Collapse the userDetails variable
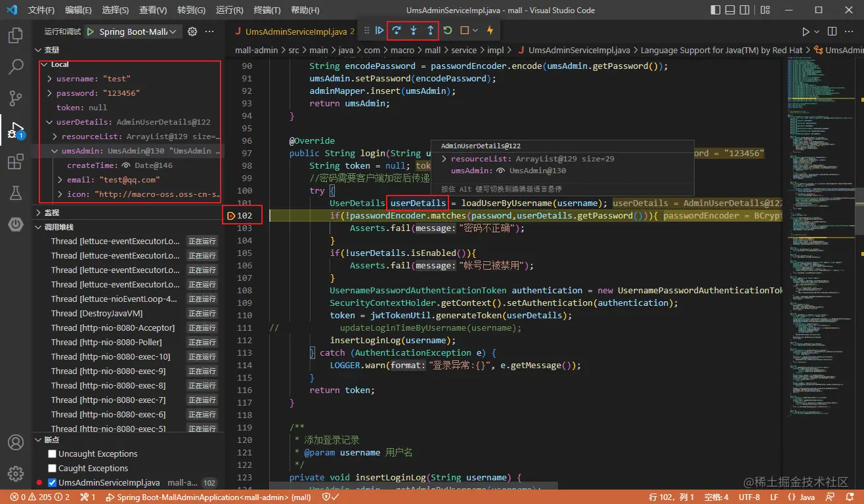This screenshot has width=864, height=504. point(50,122)
